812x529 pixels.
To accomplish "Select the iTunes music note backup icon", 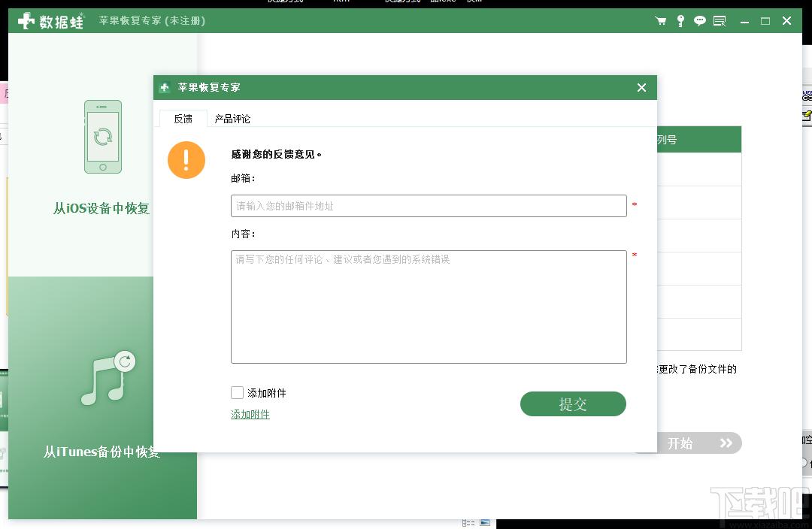I will [x=108, y=379].
